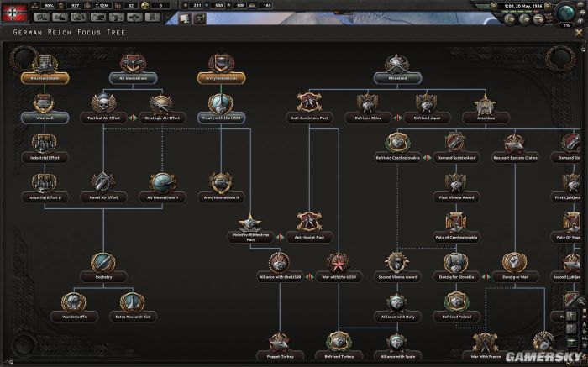Choose the Air Innovations II focus
The width and height of the screenshot is (588, 367).
[x=162, y=189]
